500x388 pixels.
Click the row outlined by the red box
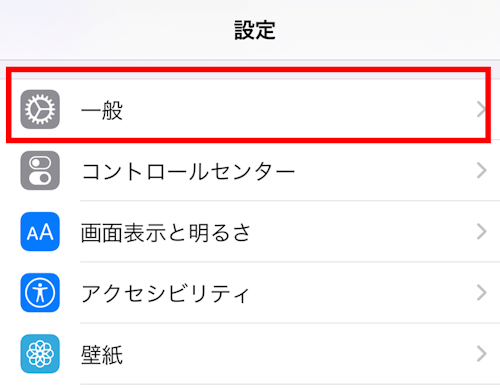pyautogui.click(x=248, y=105)
